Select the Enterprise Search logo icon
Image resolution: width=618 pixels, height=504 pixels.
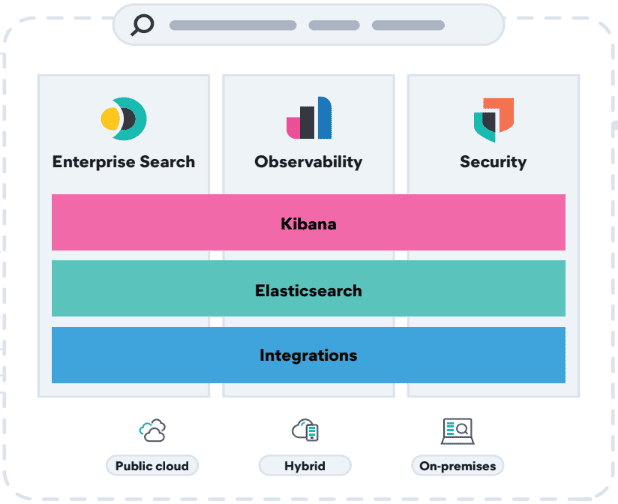click(124, 120)
